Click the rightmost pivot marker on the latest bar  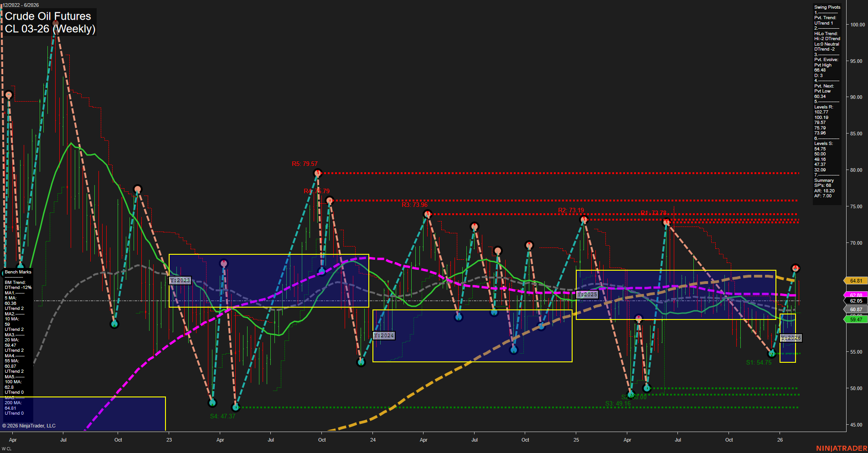point(796,268)
